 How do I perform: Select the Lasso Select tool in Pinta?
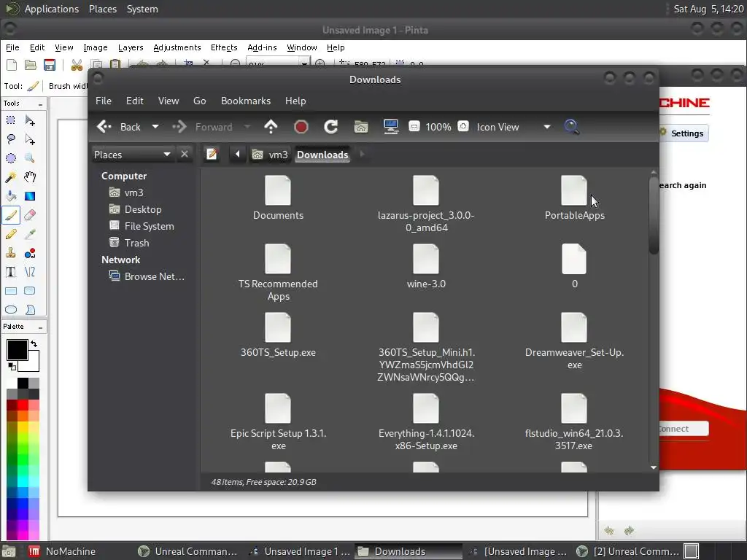[10, 139]
